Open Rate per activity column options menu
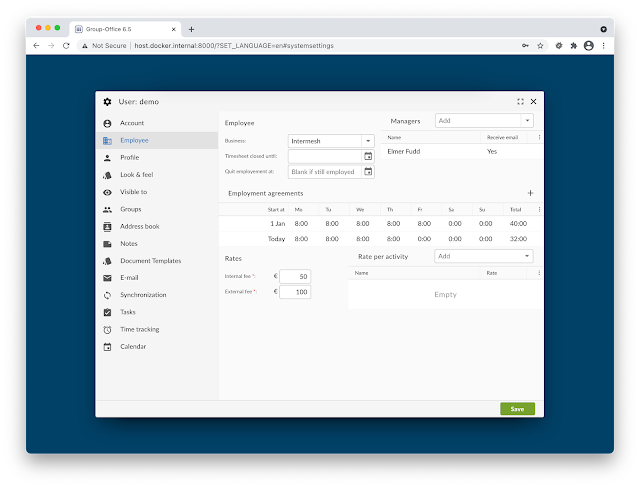The image size is (640, 488). 539,273
